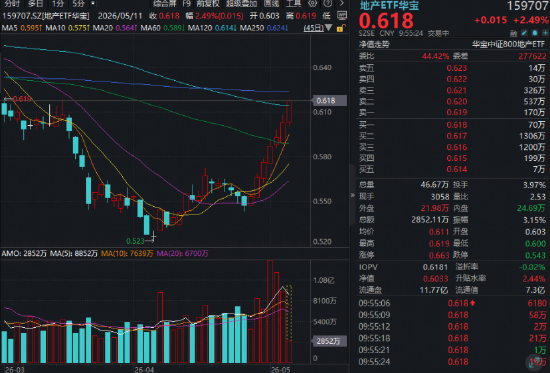Open the 华宝中证800地产ETF fund link
This screenshot has height=373, width=550.
pos(508,44)
